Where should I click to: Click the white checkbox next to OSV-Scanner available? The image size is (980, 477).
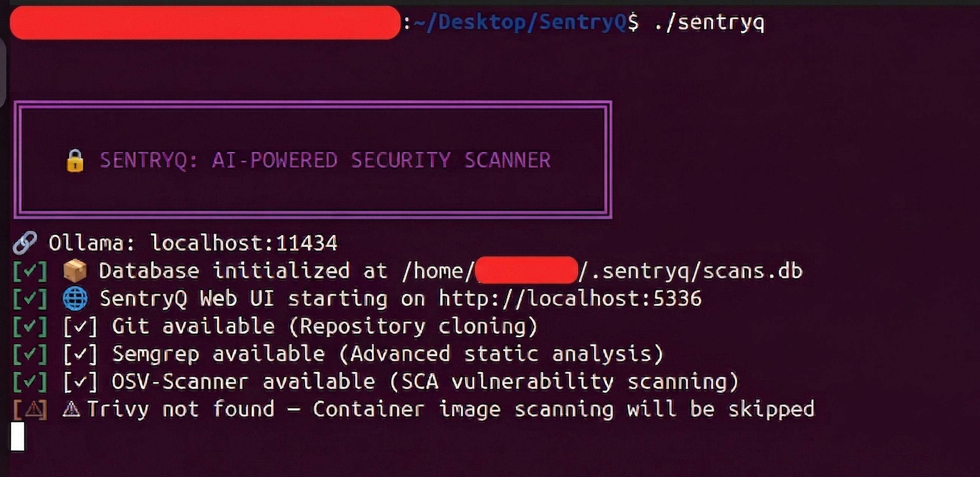coord(80,382)
